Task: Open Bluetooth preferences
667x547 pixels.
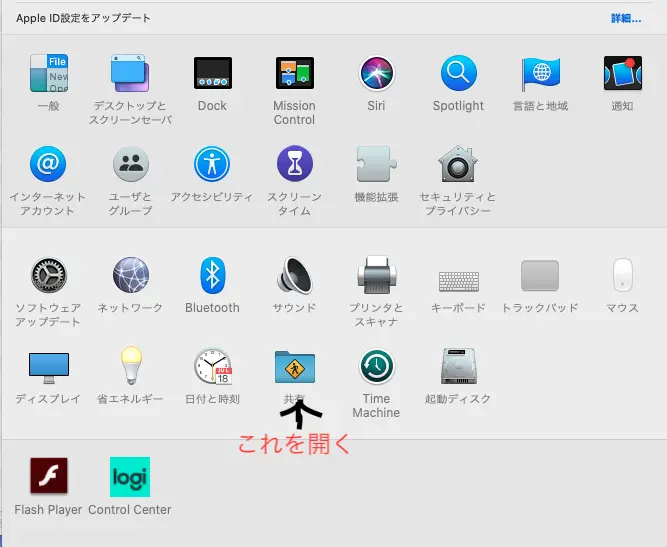Action: coord(212,275)
